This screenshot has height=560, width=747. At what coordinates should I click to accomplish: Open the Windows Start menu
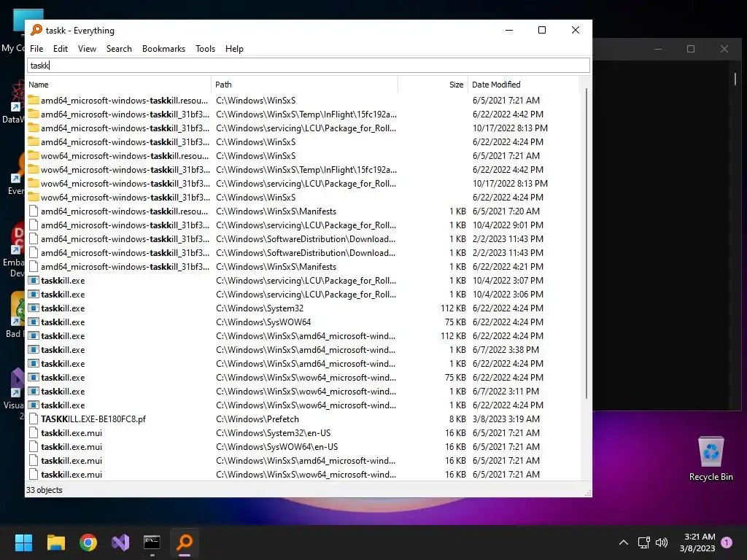point(23,542)
